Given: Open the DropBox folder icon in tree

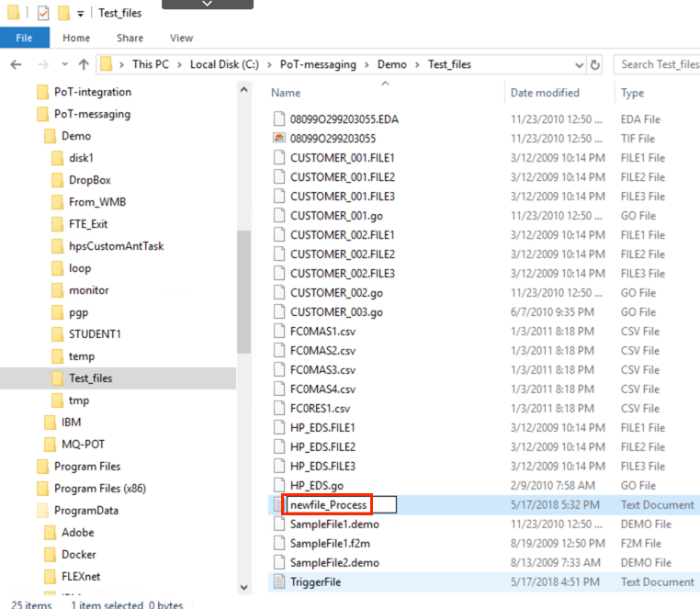Looking at the screenshot, I should click(x=57, y=180).
